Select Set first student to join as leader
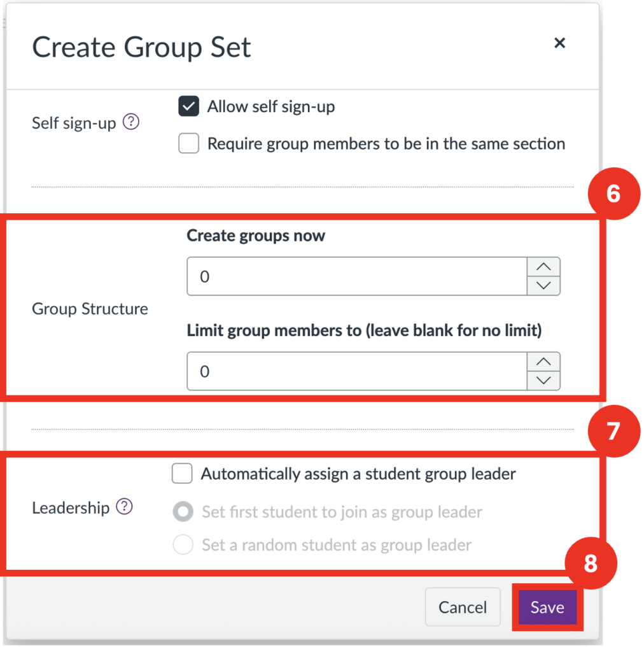Viewport: 644px width, 652px height. pos(183,512)
